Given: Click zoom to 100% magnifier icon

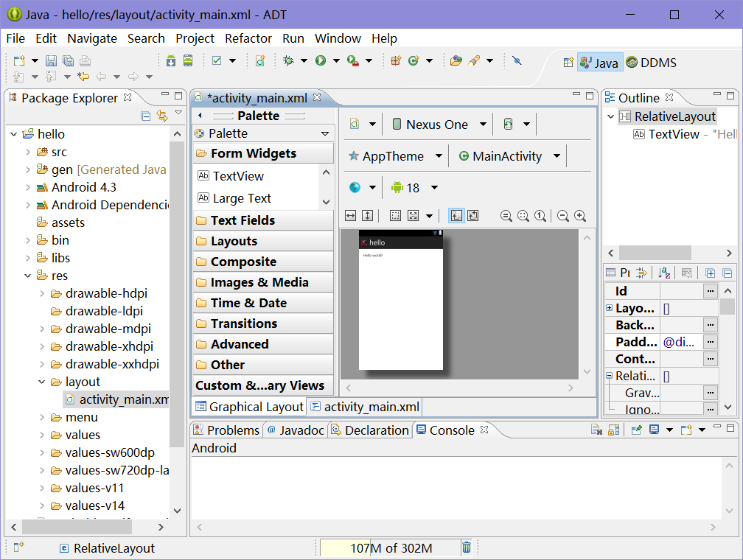Looking at the screenshot, I should 540,216.
